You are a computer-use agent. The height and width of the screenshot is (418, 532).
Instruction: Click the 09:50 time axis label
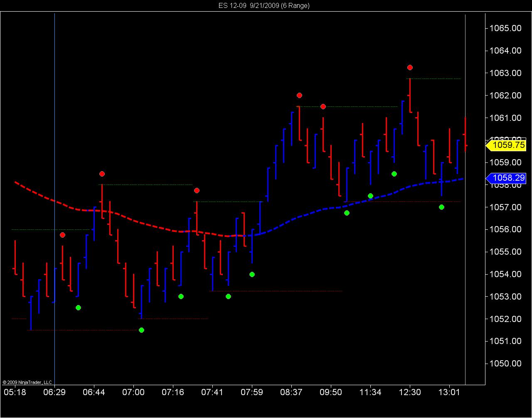[331, 392]
